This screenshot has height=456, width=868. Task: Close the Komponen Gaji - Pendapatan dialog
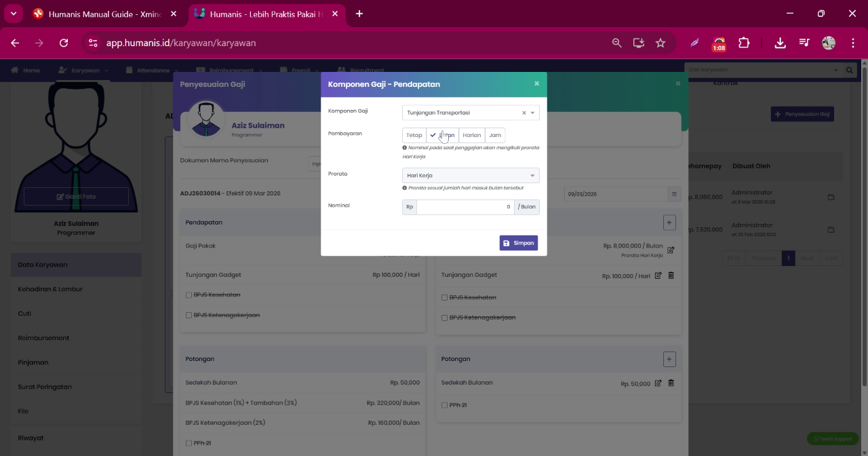coord(536,83)
